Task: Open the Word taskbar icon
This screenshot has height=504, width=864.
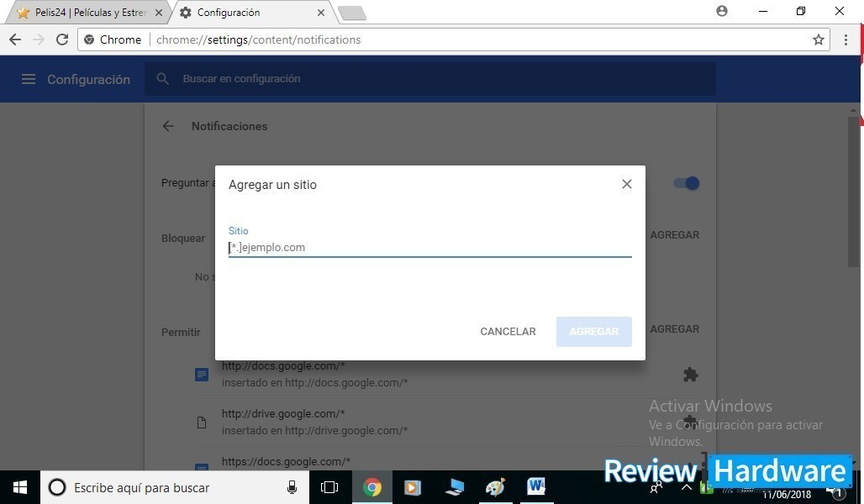Action: tap(536, 486)
